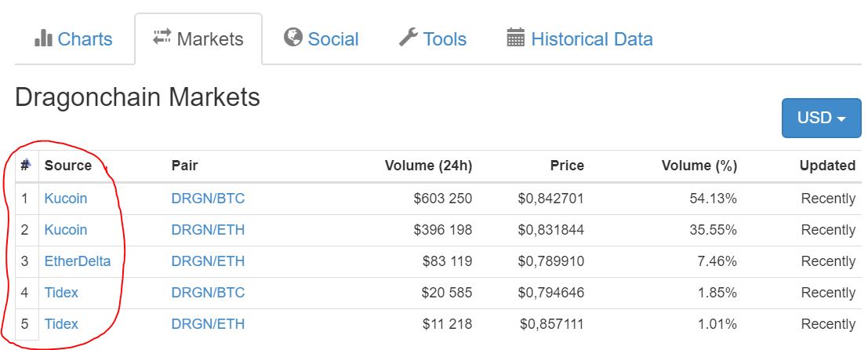868x350 pixels.
Task: Click the wrench icon beside Tools
Action: [408, 38]
